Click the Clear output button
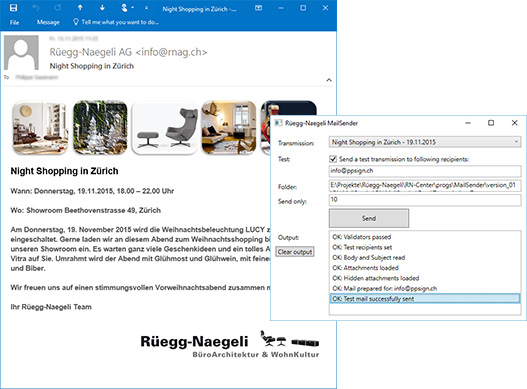 [295, 252]
